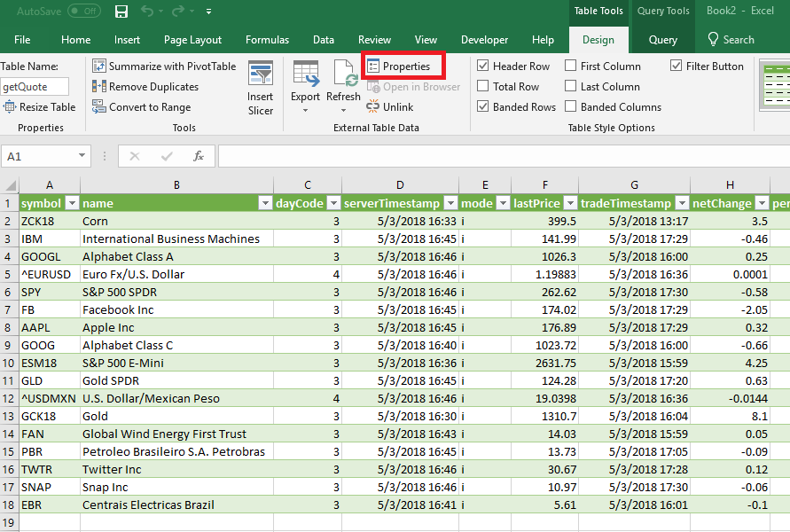Open the name column filter dropdown
This screenshot has width=790, height=532.
click(x=265, y=203)
